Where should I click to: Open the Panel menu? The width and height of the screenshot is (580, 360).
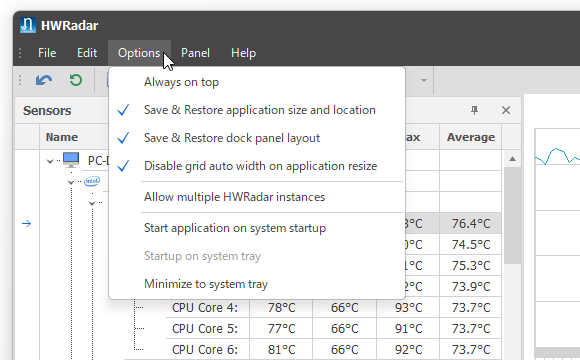[195, 53]
